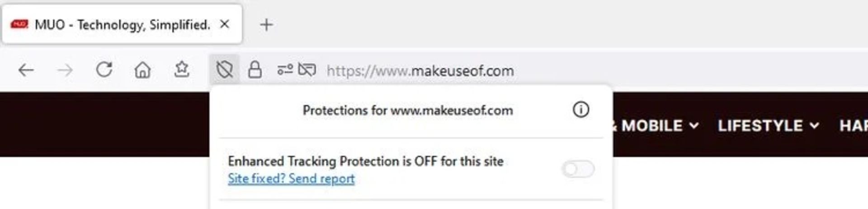The height and width of the screenshot is (209, 868).
Task: Open the site permissions sliders icon
Action: click(x=285, y=70)
